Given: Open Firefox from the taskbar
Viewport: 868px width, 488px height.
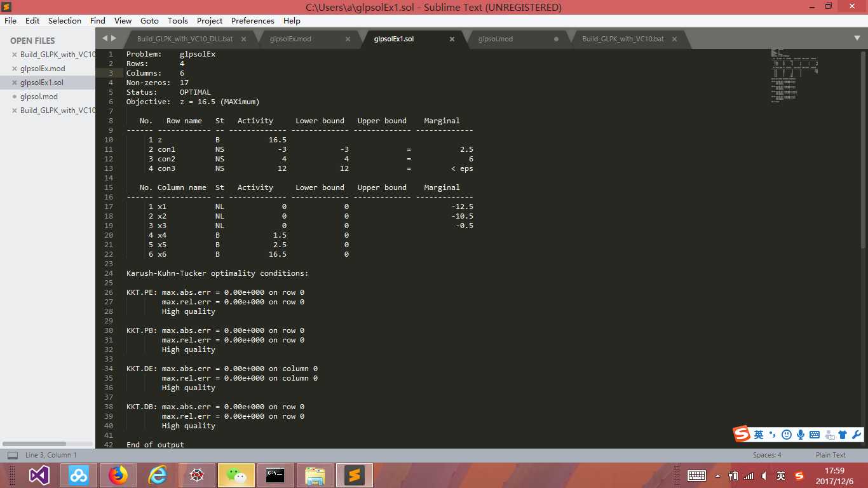Looking at the screenshot, I should [x=118, y=475].
